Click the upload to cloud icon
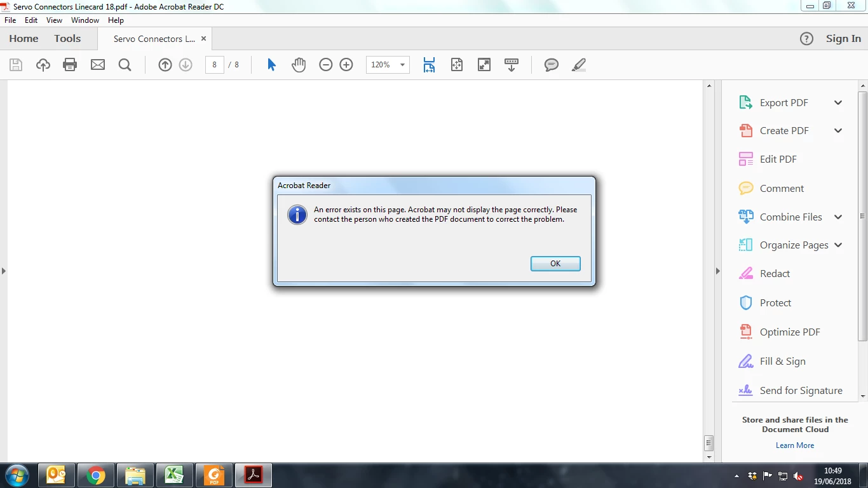Screen dimensions: 868x488 tap(43, 65)
